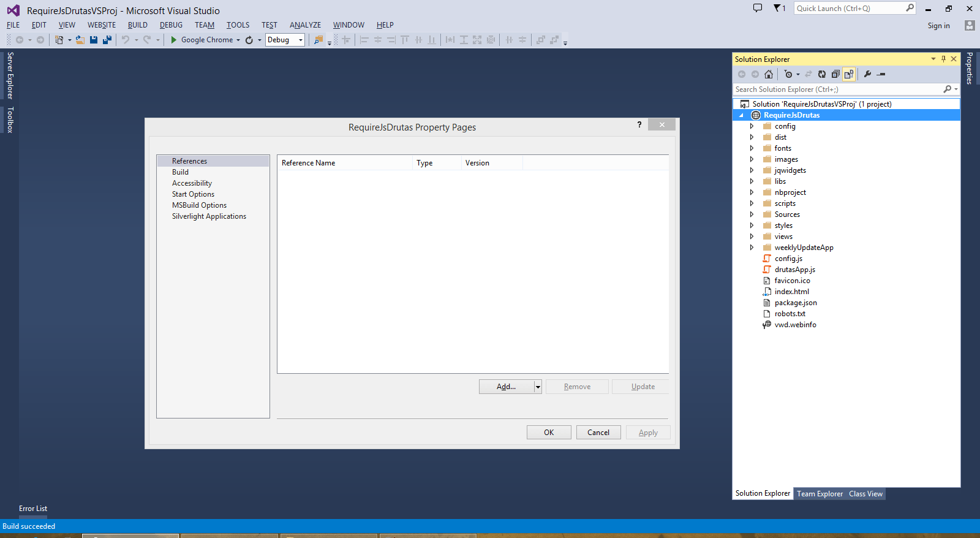The height and width of the screenshot is (538, 980).
Task: Open Properties side tab
Action: tap(970, 68)
